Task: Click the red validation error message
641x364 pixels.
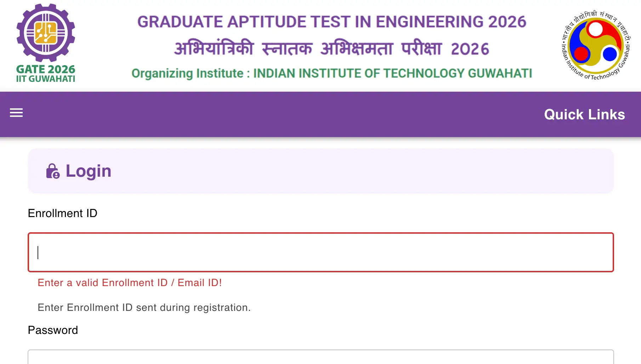Action: 130,283
